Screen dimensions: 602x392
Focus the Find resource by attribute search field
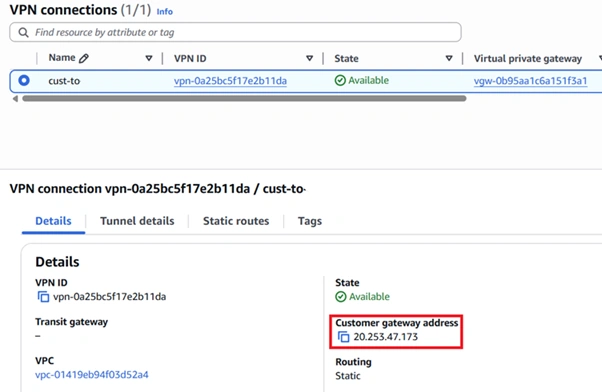click(235, 32)
